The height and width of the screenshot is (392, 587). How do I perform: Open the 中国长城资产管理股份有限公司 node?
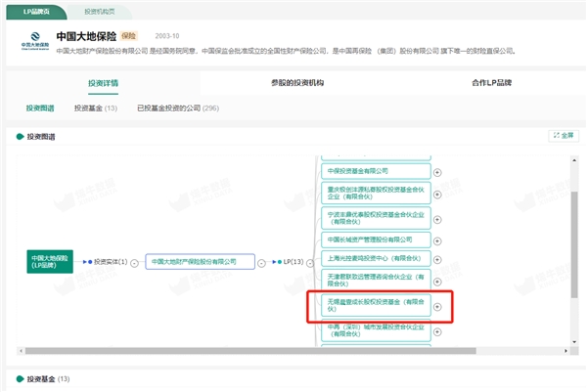click(x=376, y=240)
